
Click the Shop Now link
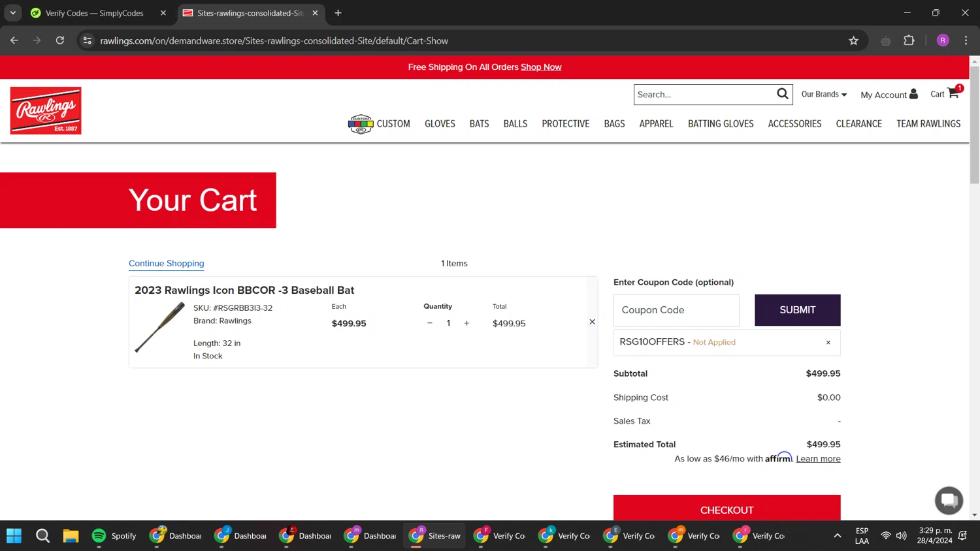click(541, 67)
